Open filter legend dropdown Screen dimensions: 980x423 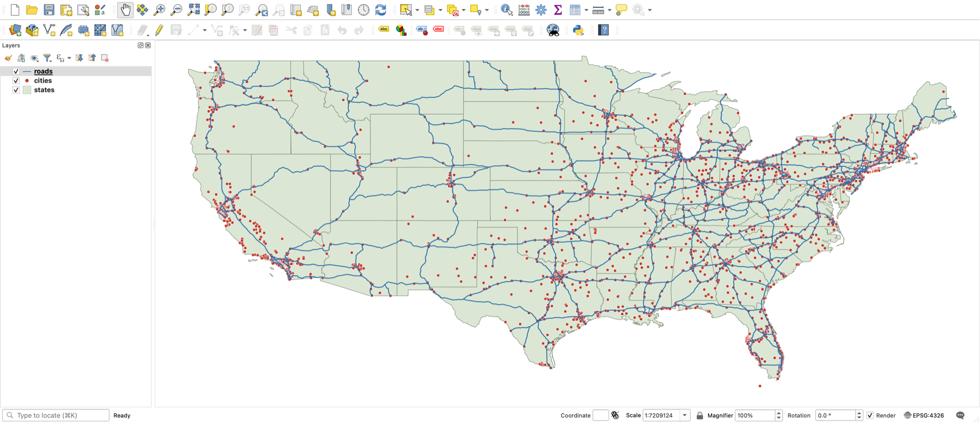click(x=48, y=58)
